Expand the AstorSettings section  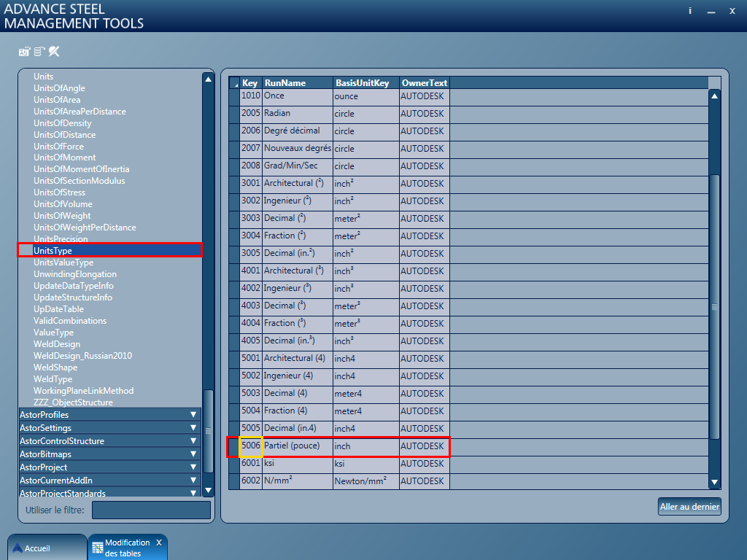(x=110, y=427)
